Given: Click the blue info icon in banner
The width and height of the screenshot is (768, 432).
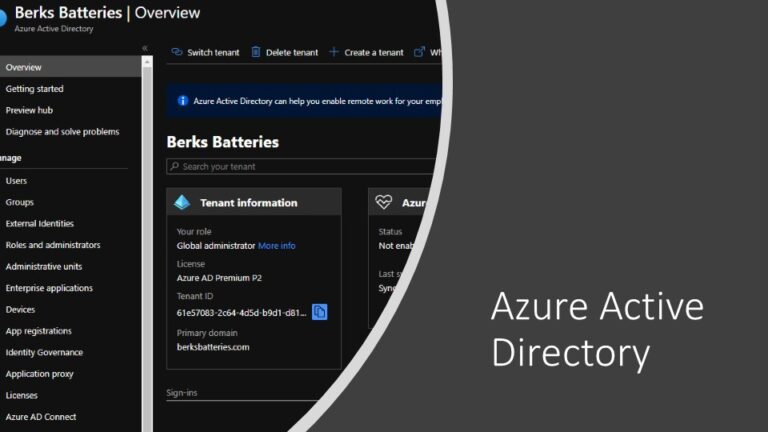Looking at the screenshot, I should click(182, 101).
